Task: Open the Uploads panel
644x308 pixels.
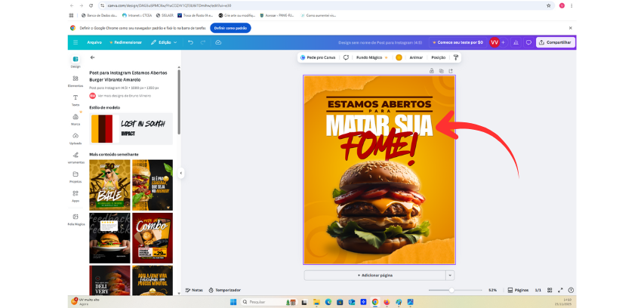Action: click(x=75, y=137)
